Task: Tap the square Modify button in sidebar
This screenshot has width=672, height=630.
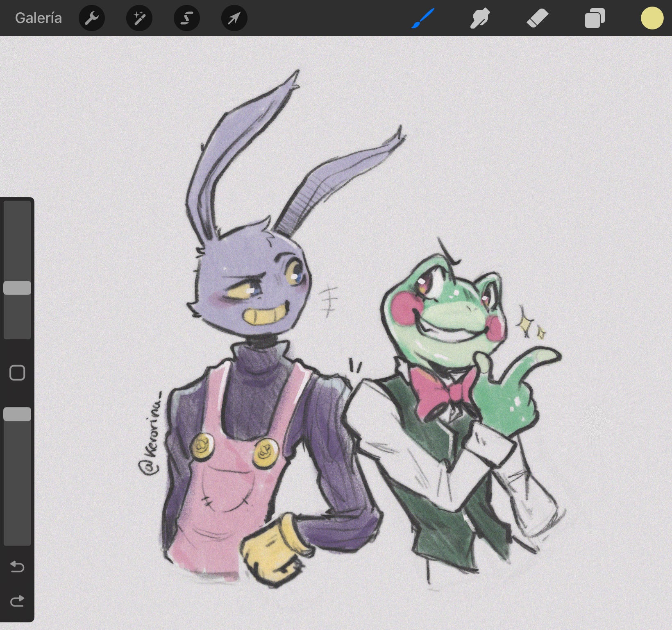Action: pyautogui.click(x=17, y=373)
